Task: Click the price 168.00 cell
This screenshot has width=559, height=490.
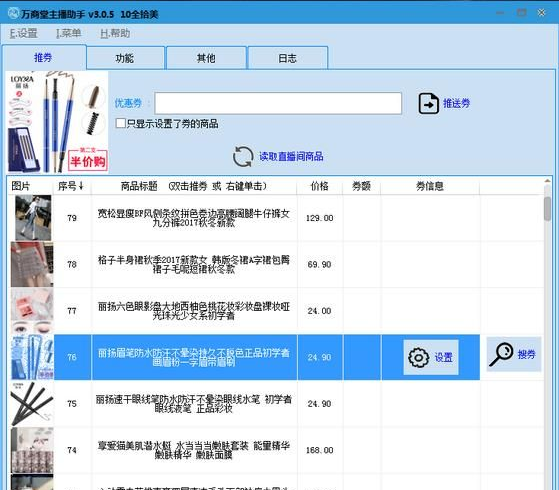Action: coord(319,450)
